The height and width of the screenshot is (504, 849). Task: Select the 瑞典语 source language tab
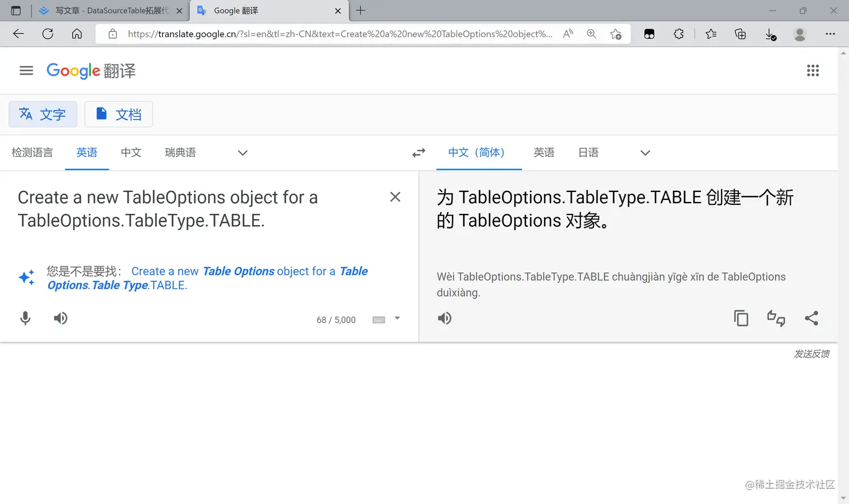point(180,153)
